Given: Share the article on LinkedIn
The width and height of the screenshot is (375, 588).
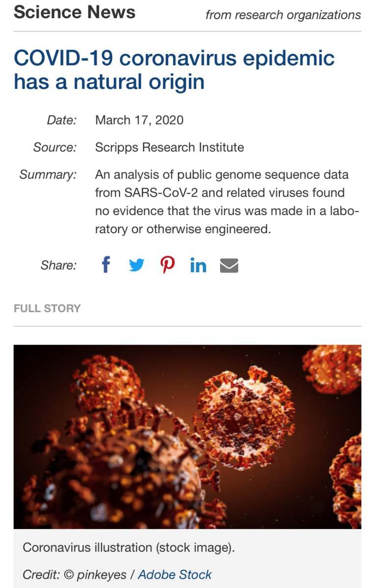Looking at the screenshot, I should (198, 266).
